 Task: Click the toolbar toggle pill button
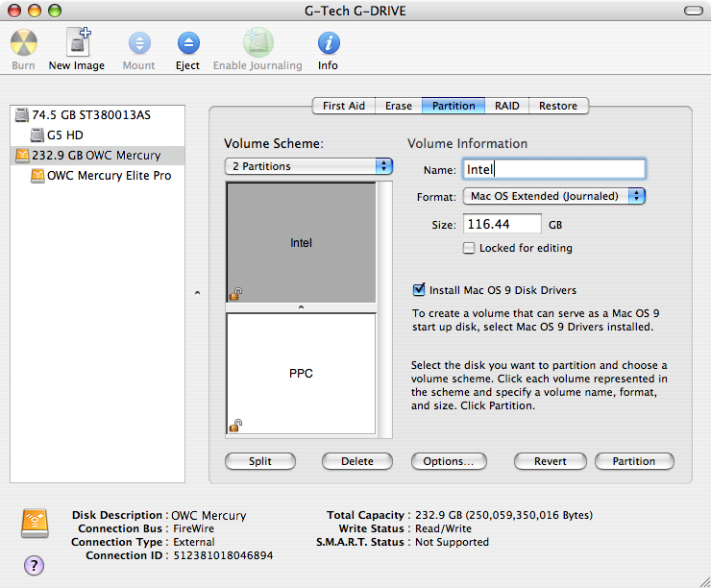click(x=694, y=11)
